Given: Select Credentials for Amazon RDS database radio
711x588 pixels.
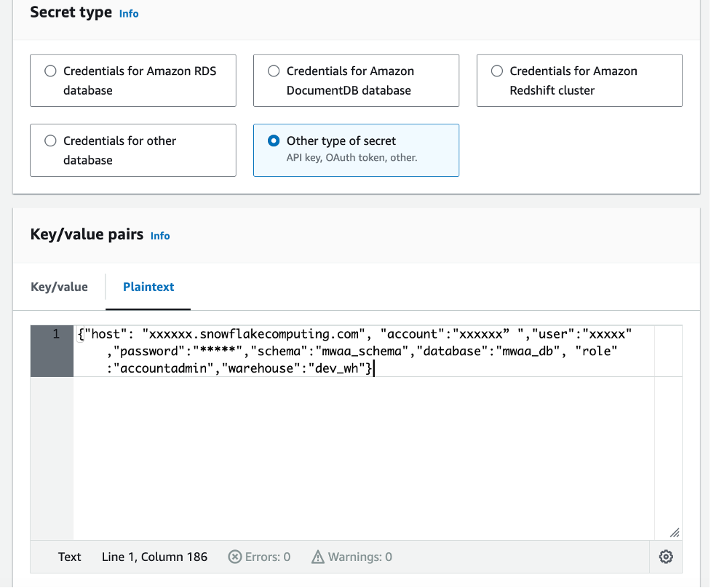Looking at the screenshot, I should (50, 71).
